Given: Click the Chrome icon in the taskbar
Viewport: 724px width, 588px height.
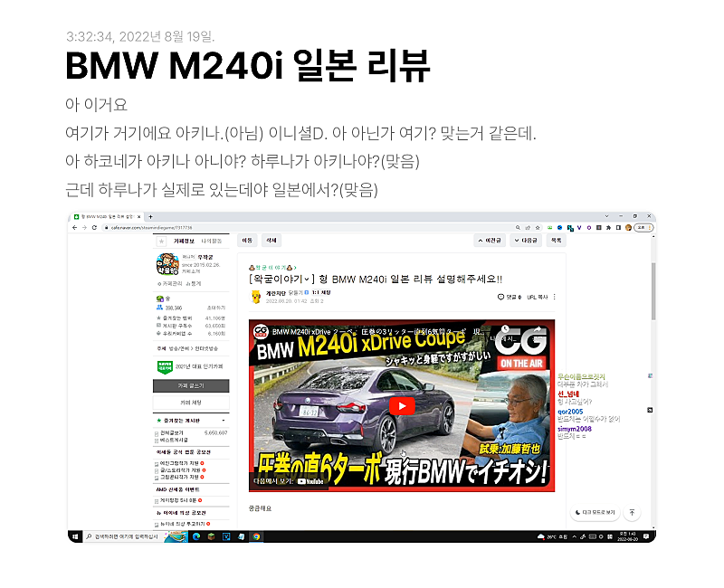Looking at the screenshot, I should [256, 536].
